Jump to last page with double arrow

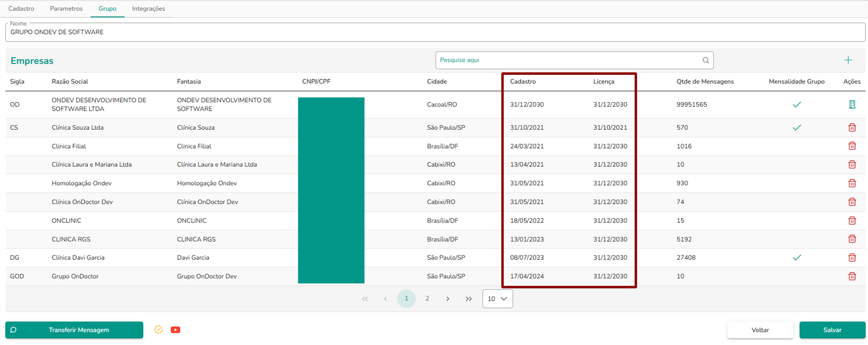coord(469,299)
